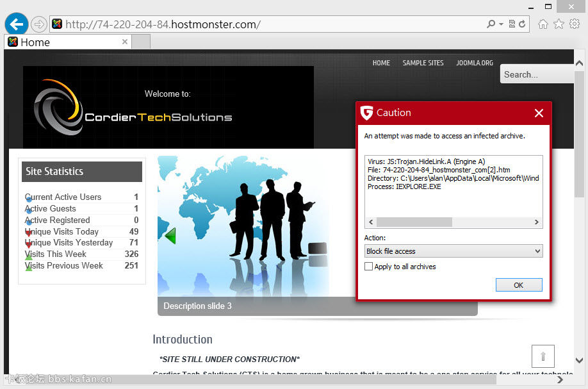The image size is (588, 389).
Task: Click the Current Active Users row
Action: tap(81, 197)
